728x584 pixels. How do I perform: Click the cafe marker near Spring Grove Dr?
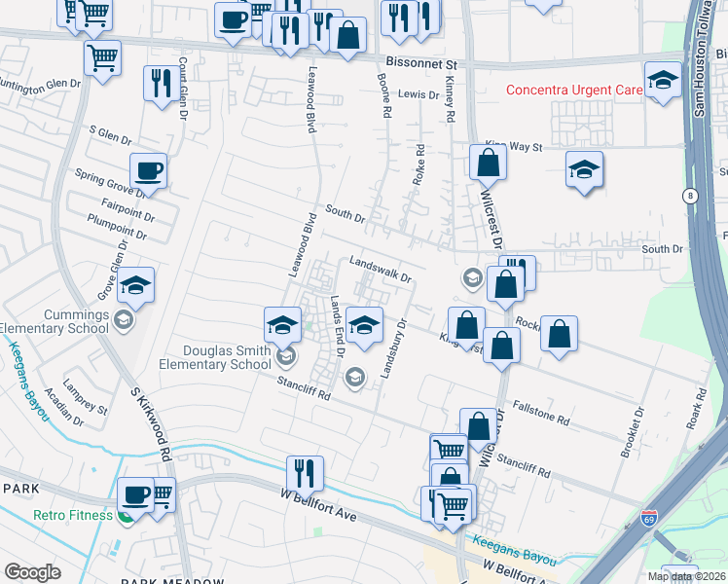click(x=148, y=171)
